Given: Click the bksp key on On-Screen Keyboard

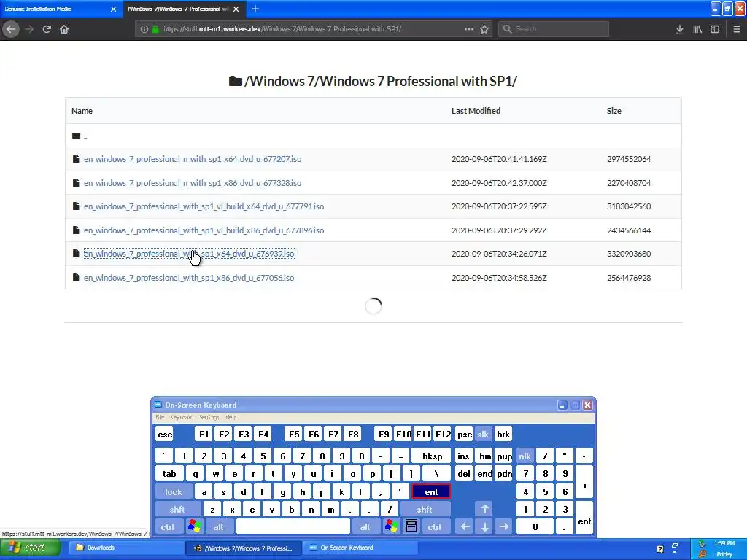Looking at the screenshot, I should (431, 456).
